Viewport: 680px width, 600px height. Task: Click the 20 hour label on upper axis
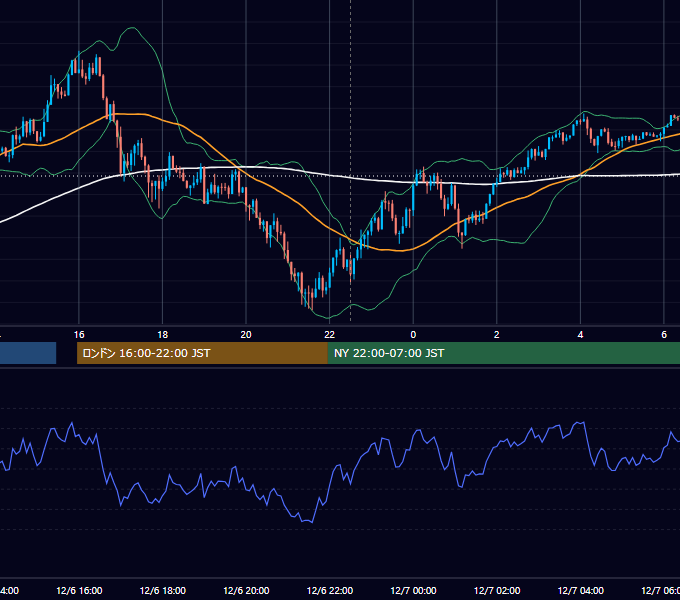point(246,334)
